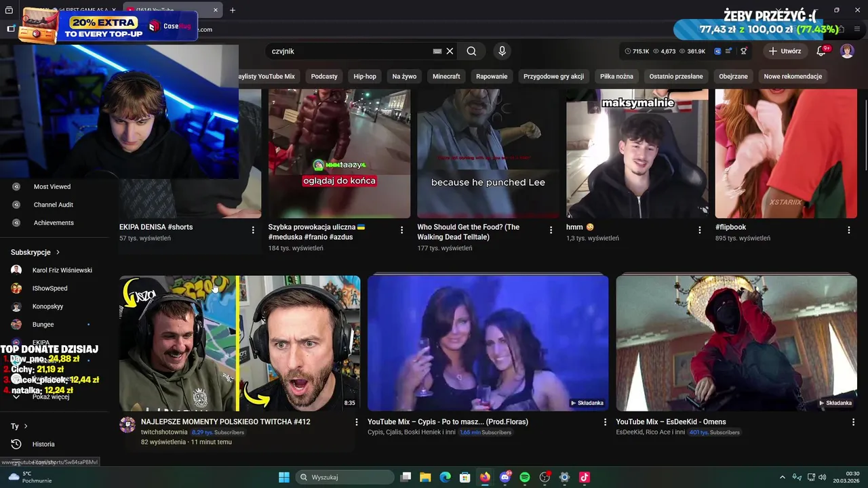
Task: Open OBS Studio from the taskbar
Action: tap(545, 477)
